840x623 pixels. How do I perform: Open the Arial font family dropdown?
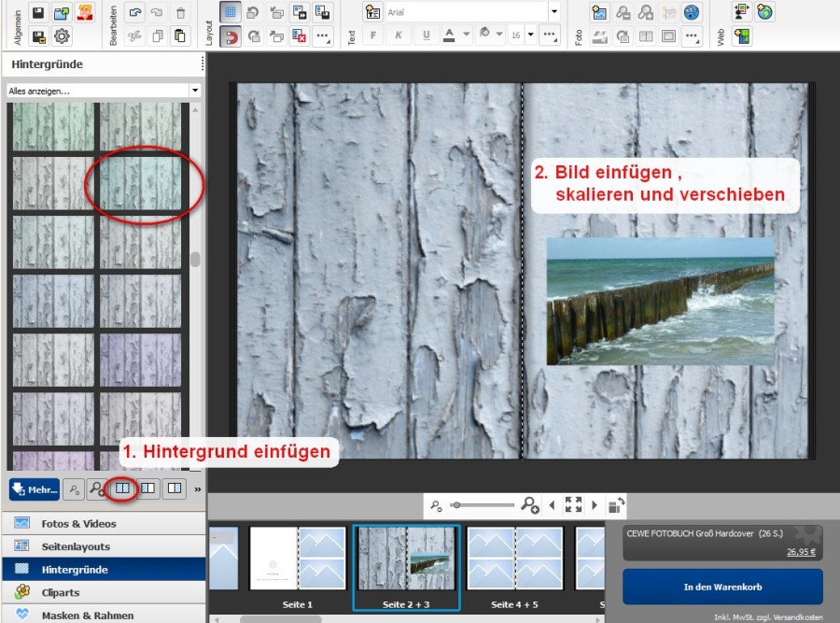(x=554, y=12)
